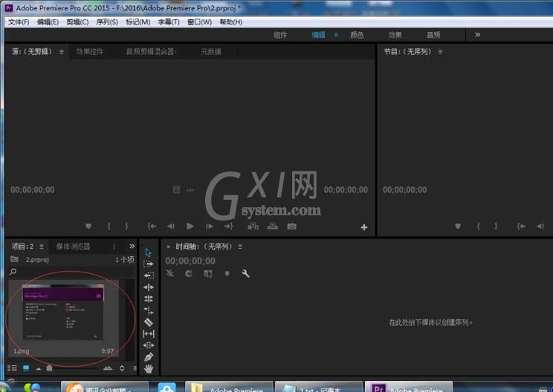This screenshot has height=392, width=553.
Task: Select the Ripple Edit tool
Action: point(149,287)
